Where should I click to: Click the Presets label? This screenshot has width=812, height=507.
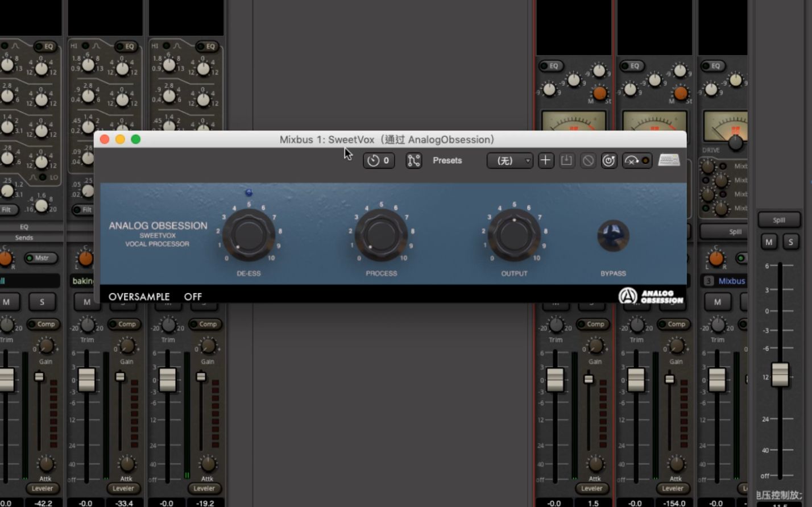[x=448, y=161]
